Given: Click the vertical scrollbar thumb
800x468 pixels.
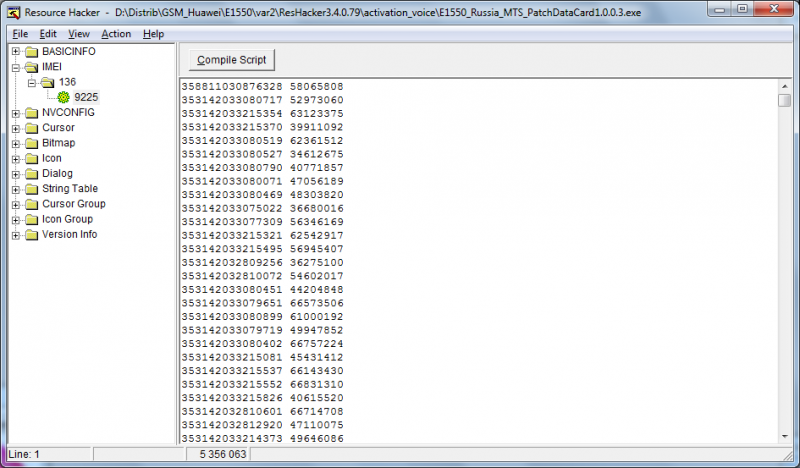Looking at the screenshot, I should pos(785,100).
